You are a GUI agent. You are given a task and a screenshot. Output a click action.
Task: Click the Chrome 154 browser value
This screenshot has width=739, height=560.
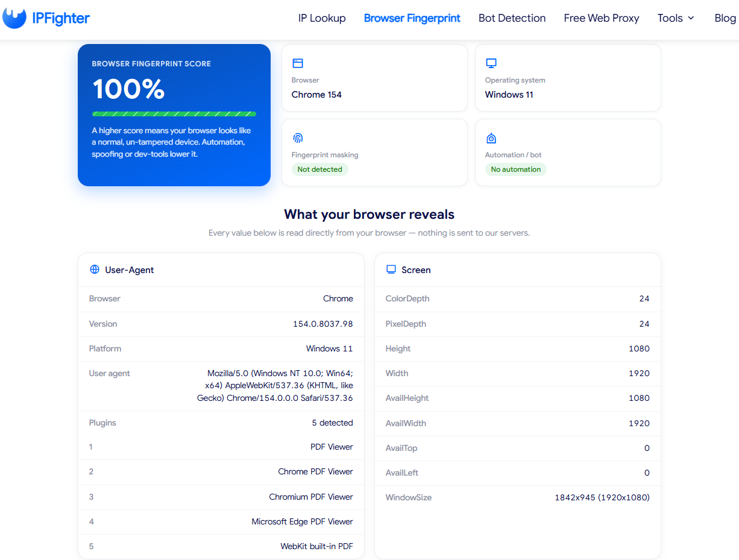316,95
